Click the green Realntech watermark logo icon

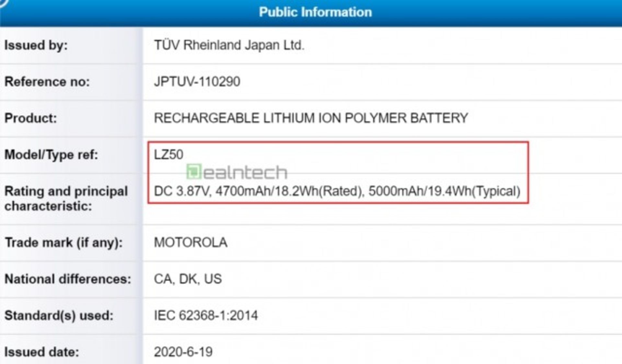(x=194, y=171)
